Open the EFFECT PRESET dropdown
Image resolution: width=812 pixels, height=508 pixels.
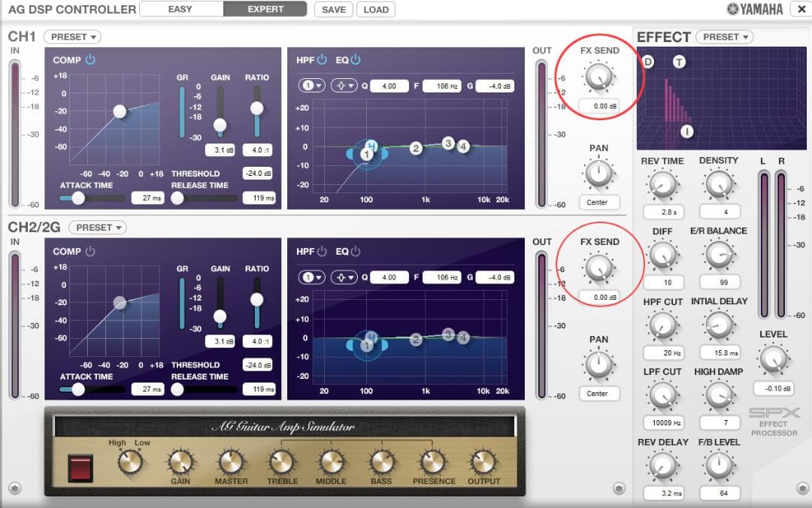click(725, 37)
